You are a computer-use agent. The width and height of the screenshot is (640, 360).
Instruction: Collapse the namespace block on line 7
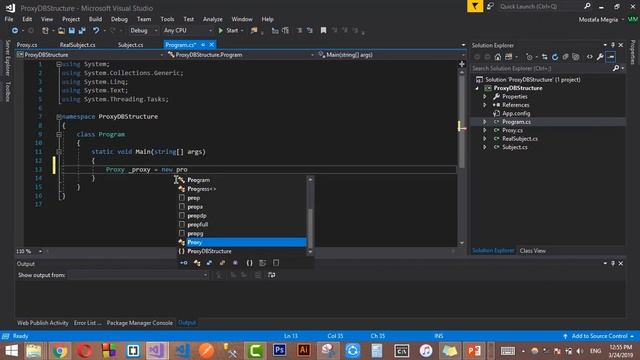pyautogui.click(x=59, y=117)
